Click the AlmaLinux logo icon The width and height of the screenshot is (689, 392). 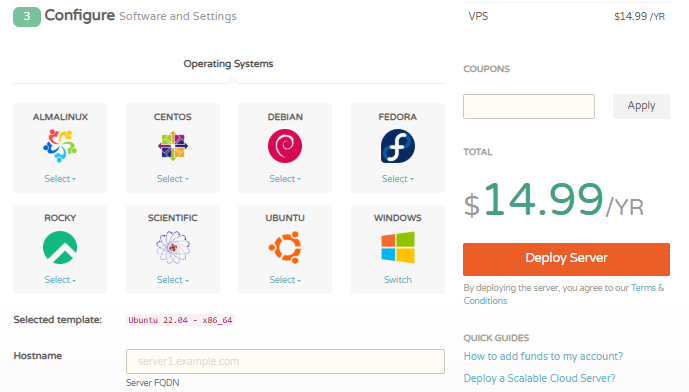(x=60, y=145)
